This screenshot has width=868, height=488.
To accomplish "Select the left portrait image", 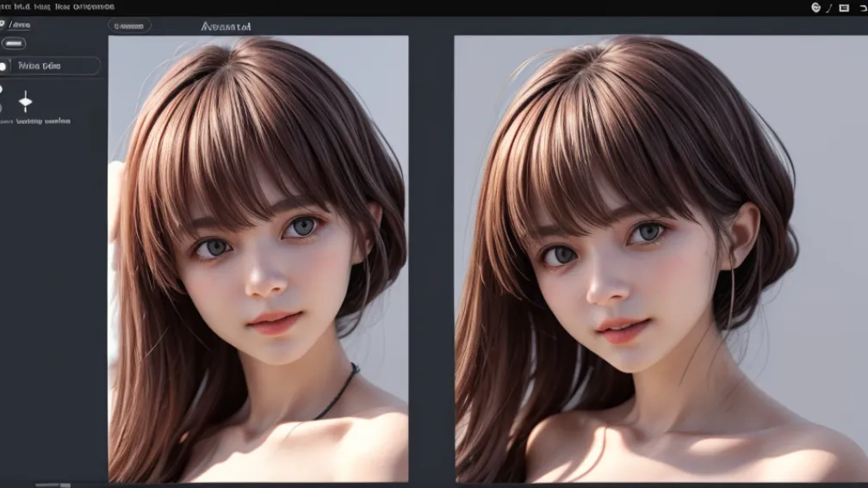I will [x=258, y=259].
